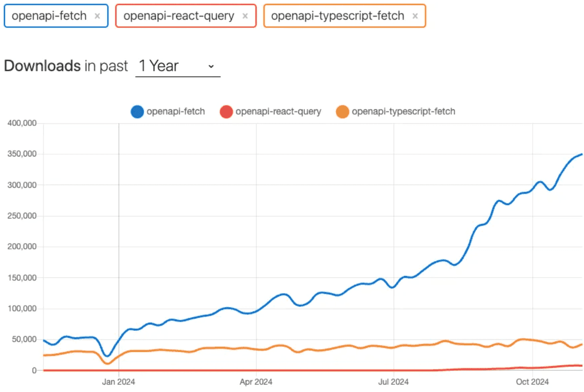The image size is (584, 392).
Task: Click the Oct 2024 axis label
Action: click(x=532, y=382)
